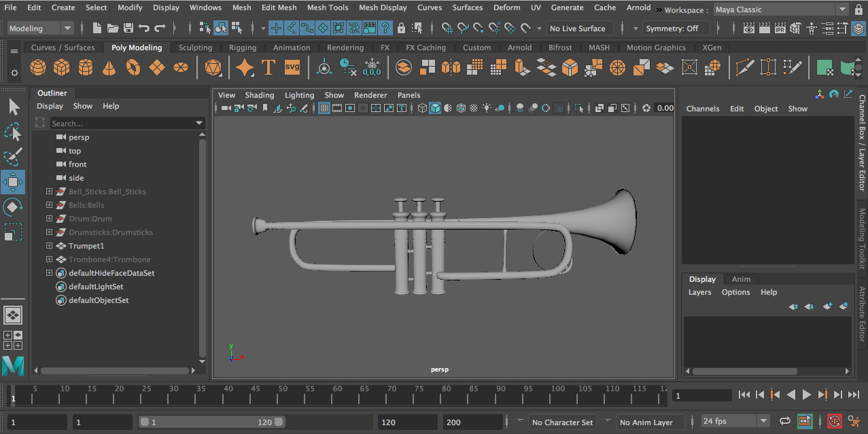Select the Lasso selection tool
Screen dimensions: 868x434
[x=12, y=132]
